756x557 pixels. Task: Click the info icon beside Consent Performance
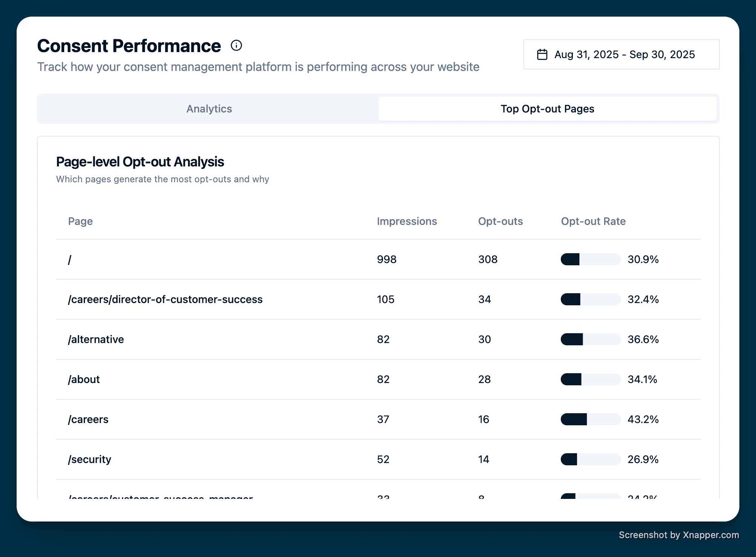pos(236,46)
